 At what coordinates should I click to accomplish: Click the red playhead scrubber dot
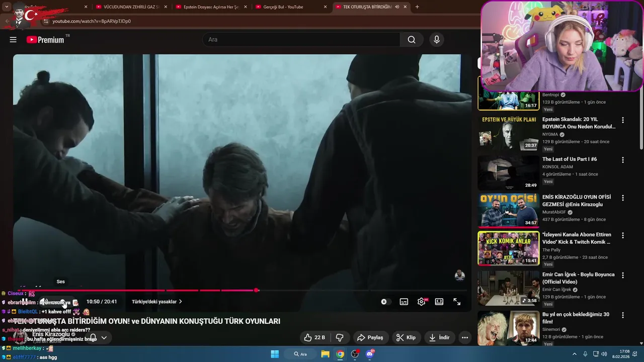point(257,290)
